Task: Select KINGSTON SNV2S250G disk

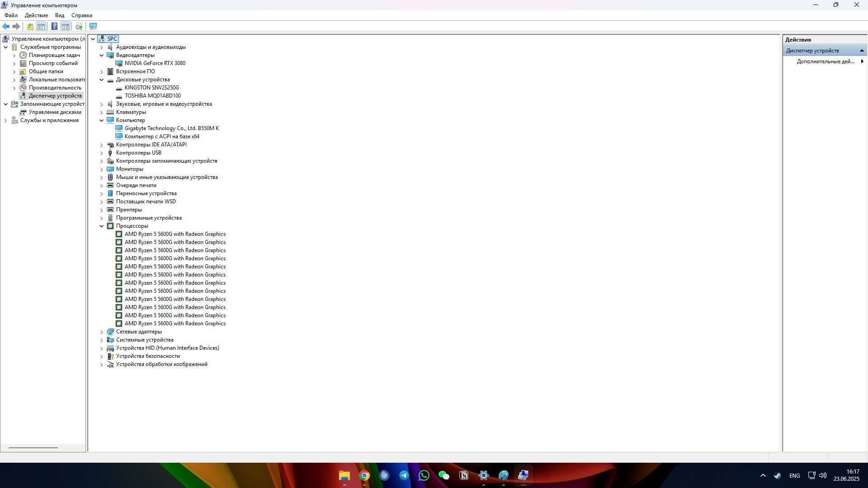Action: (x=151, y=88)
